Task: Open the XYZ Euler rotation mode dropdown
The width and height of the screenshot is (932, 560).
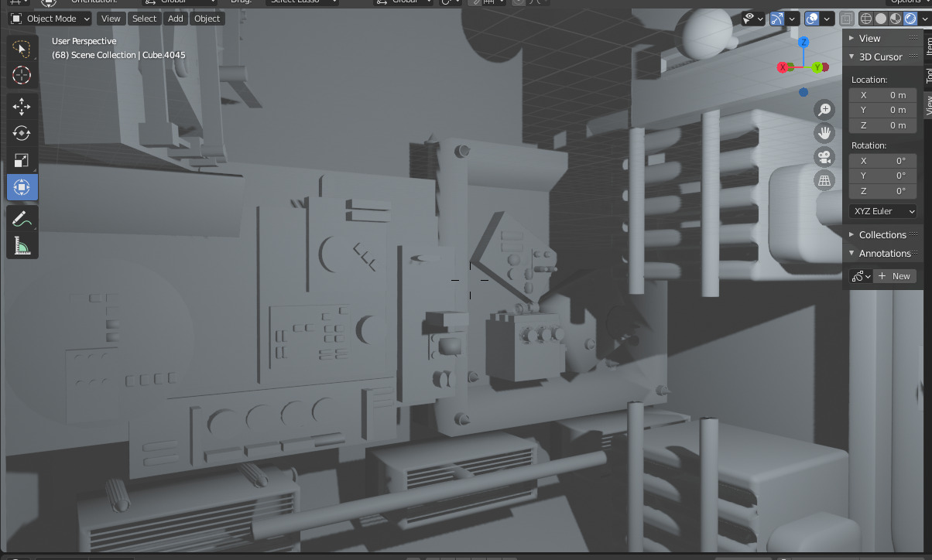Action: pos(882,211)
